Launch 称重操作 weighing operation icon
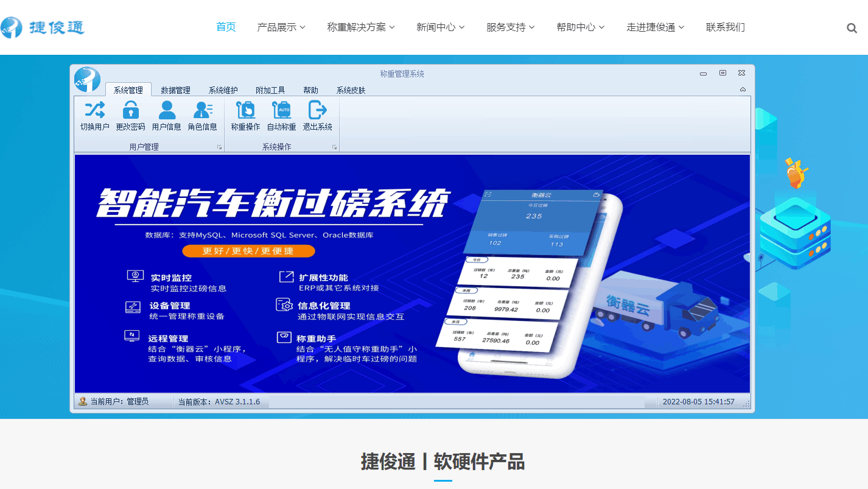The image size is (868, 489). [246, 110]
